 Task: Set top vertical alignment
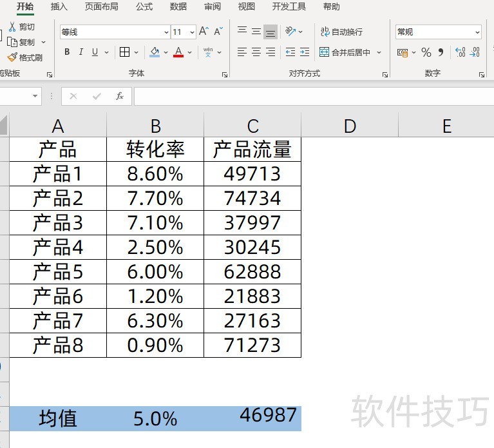pos(242,31)
